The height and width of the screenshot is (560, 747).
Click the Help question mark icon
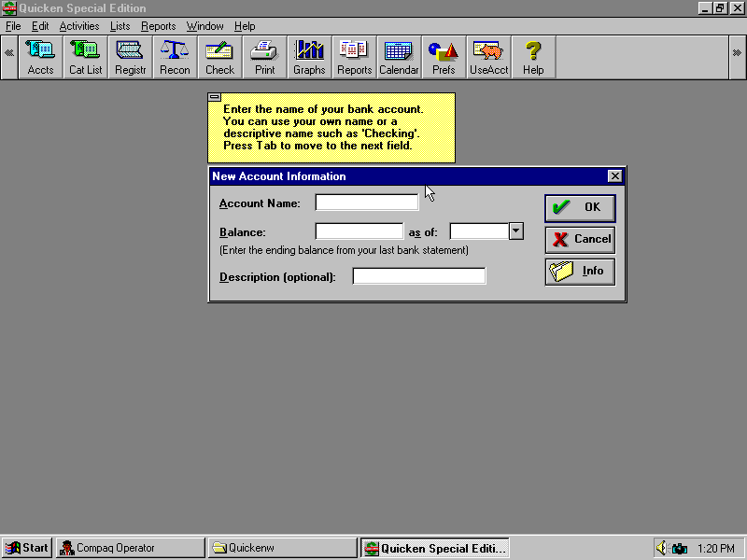tap(533, 58)
